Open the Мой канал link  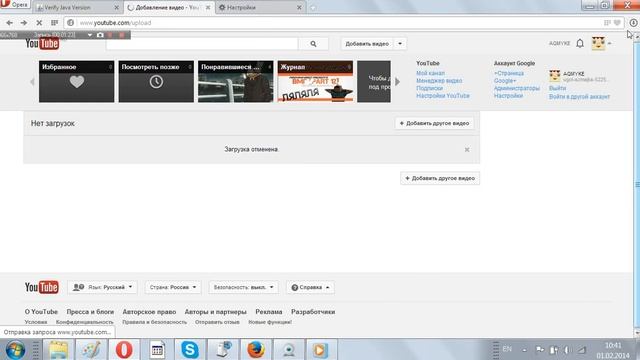point(431,73)
